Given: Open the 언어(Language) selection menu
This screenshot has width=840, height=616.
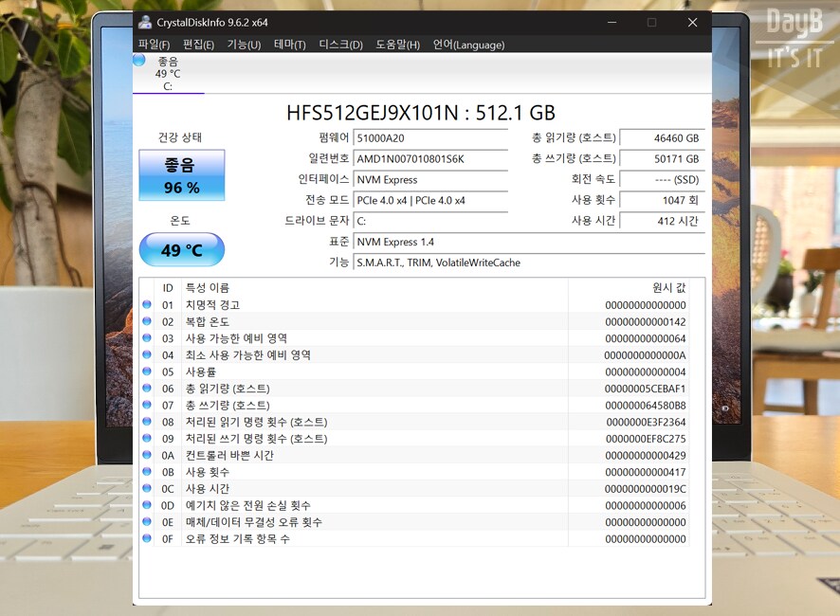Looking at the screenshot, I should 471,44.
